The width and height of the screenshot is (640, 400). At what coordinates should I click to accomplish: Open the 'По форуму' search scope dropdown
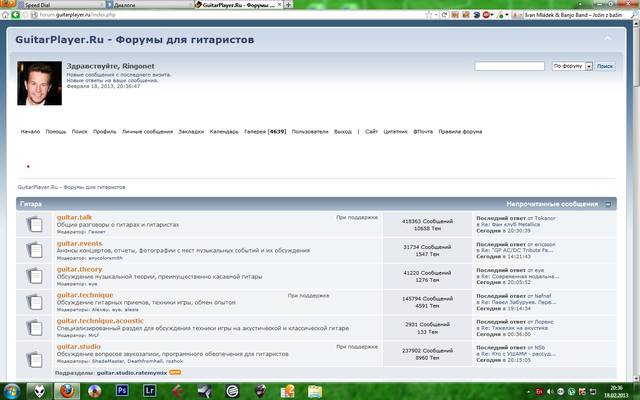(572, 66)
